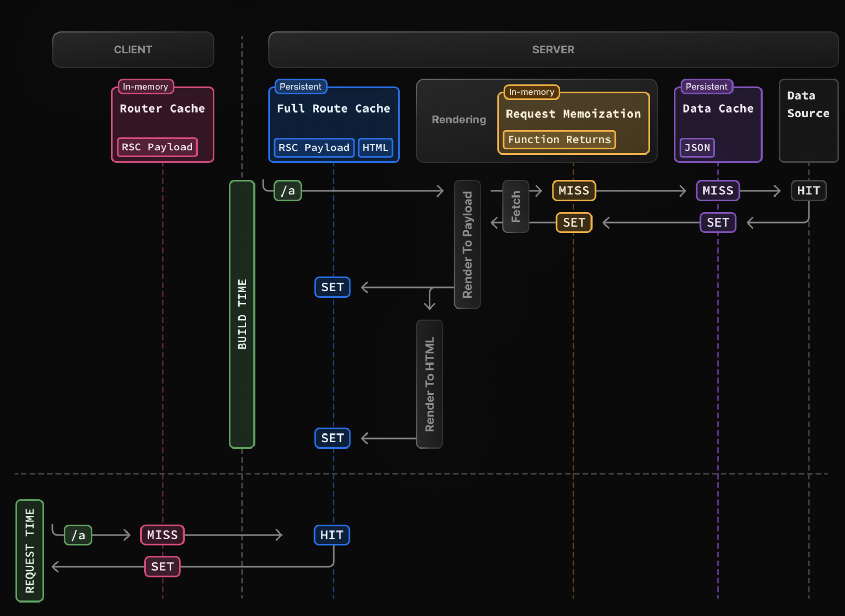The image size is (845, 616).
Task: Click the pink SET badge
Action: pyautogui.click(x=162, y=567)
